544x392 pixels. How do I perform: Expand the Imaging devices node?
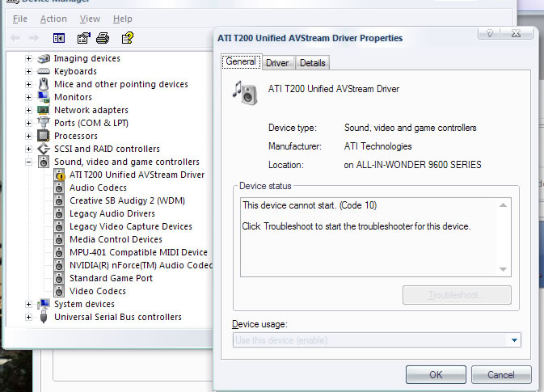(x=29, y=58)
